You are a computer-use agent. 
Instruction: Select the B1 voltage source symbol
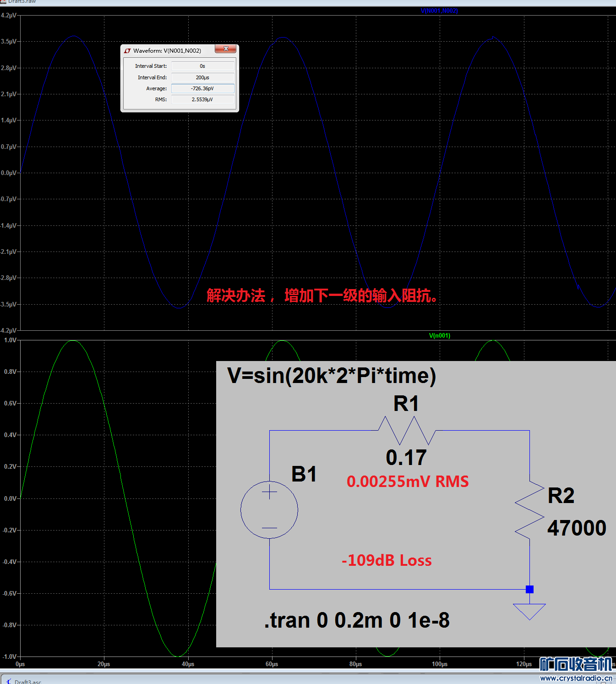(x=269, y=509)
